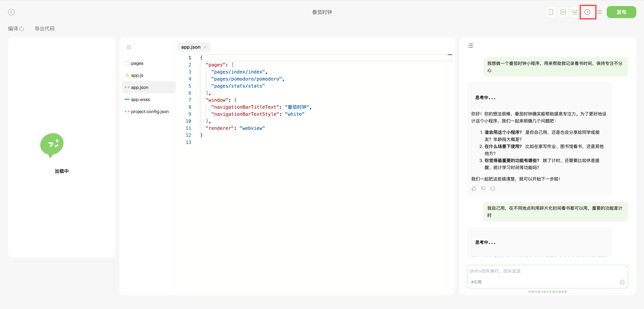Toggle the code editor panel icon
The height and width of the screenshot is (309, 644).
(x=563, y=12)
